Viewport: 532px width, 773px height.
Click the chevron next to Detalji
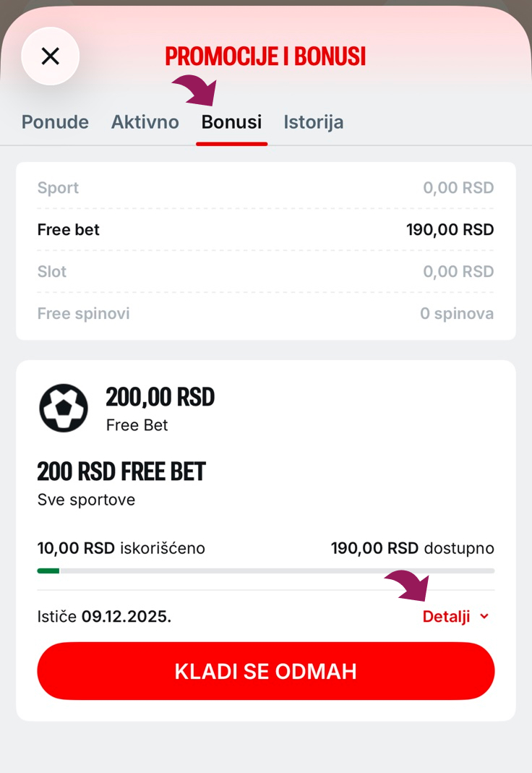(484, 616)
